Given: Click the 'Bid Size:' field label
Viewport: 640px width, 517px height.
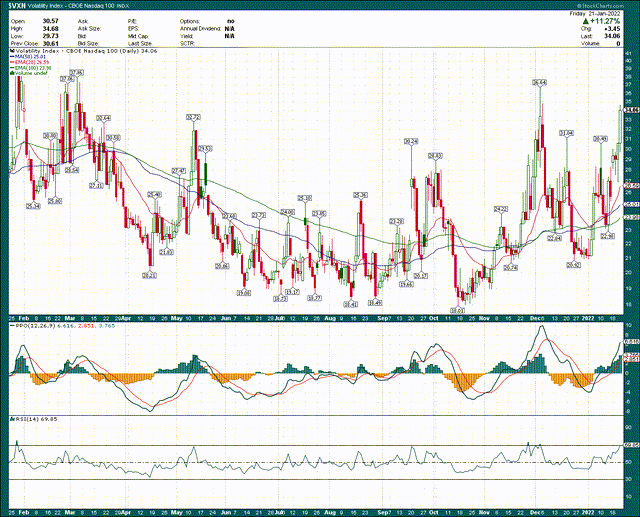Looking at the screenshot, I should [x=88, y=43].
